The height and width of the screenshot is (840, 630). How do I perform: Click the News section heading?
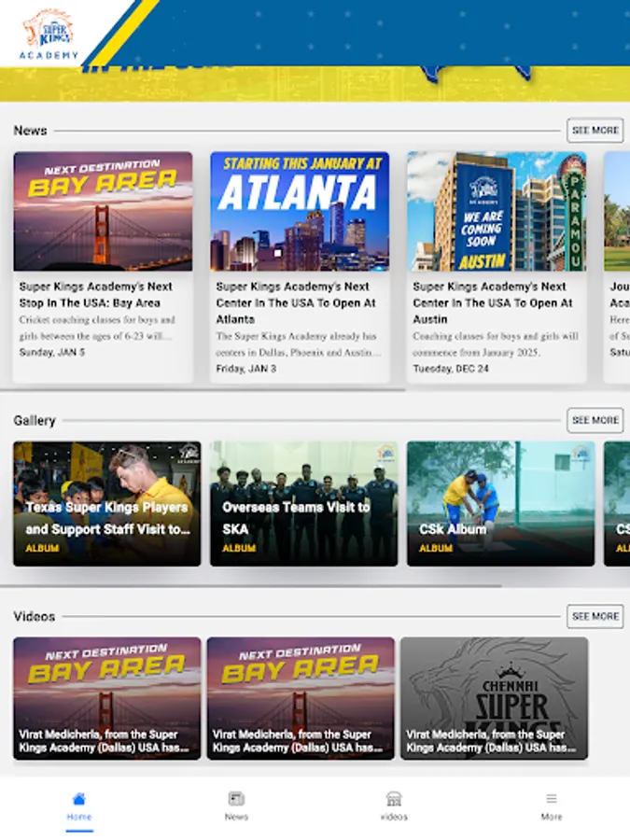pyautogui.click(x=30, y=131)
